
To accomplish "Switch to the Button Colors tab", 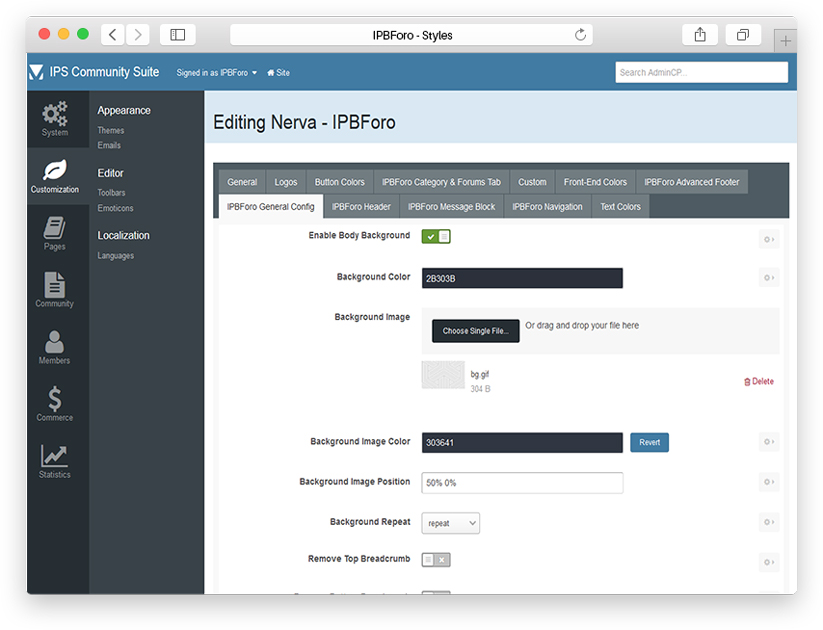I will coord(339,182).
